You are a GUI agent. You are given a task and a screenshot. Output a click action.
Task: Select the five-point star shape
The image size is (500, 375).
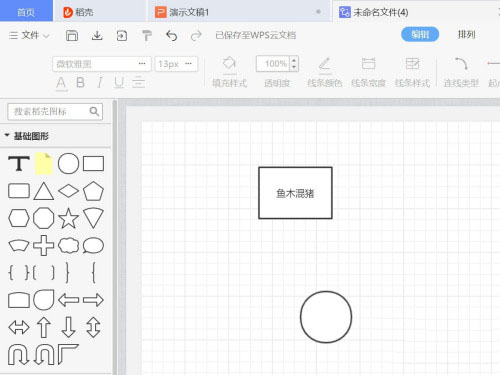coord(68,218)
